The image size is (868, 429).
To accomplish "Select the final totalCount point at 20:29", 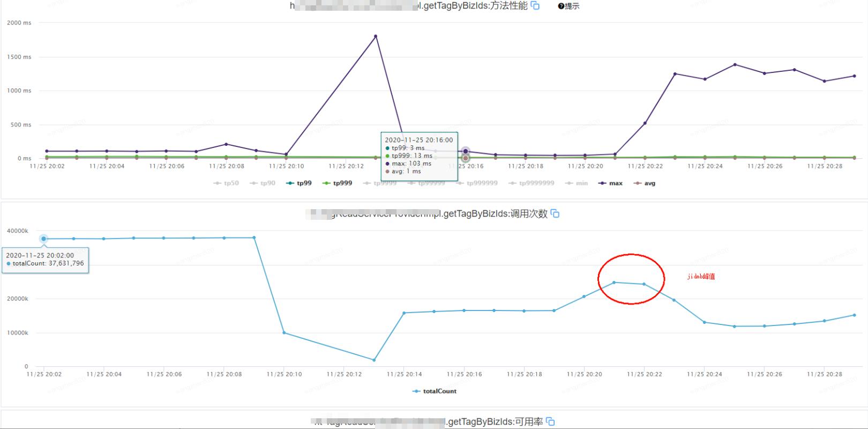I will click(x=854, y=315).
